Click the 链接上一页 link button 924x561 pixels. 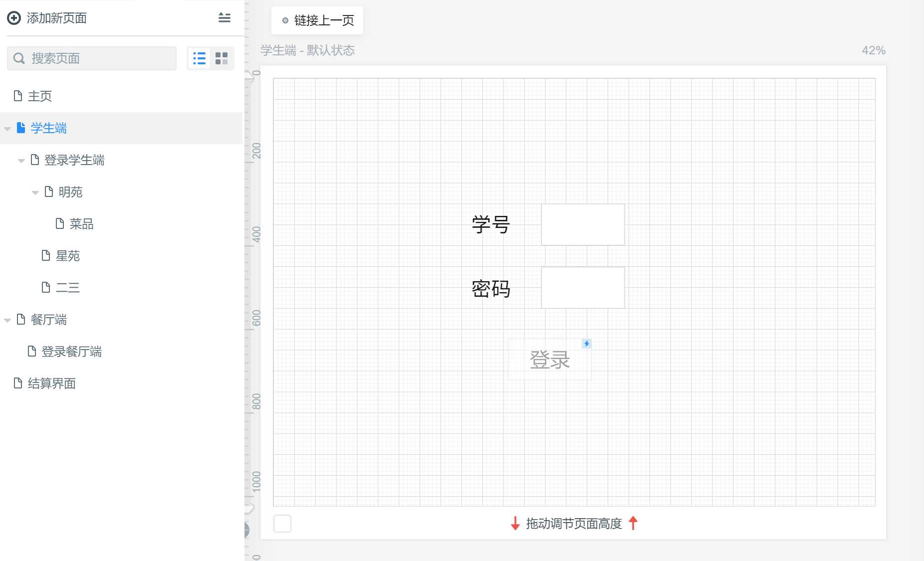(317, 20)
